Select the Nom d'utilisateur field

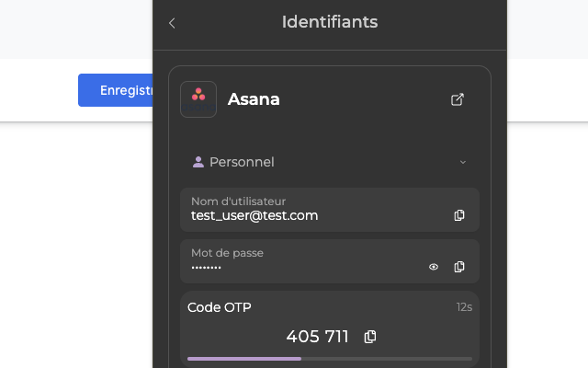click(330, 210)
